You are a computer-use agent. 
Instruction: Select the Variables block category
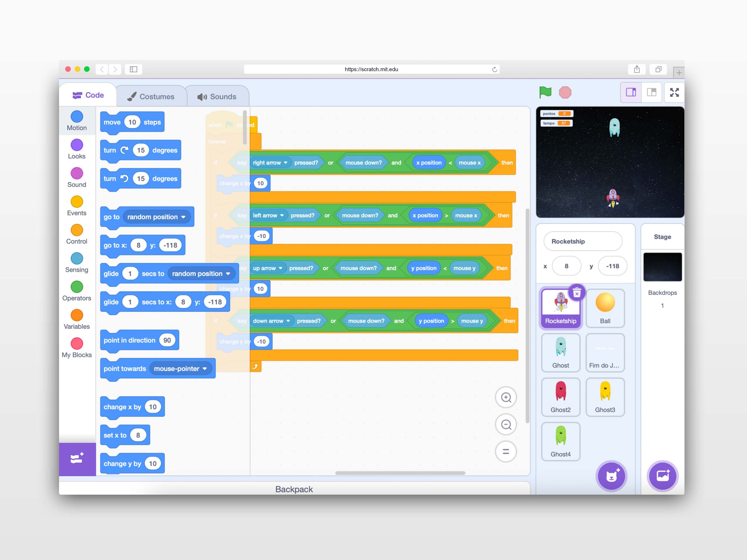tap(77, 319)
